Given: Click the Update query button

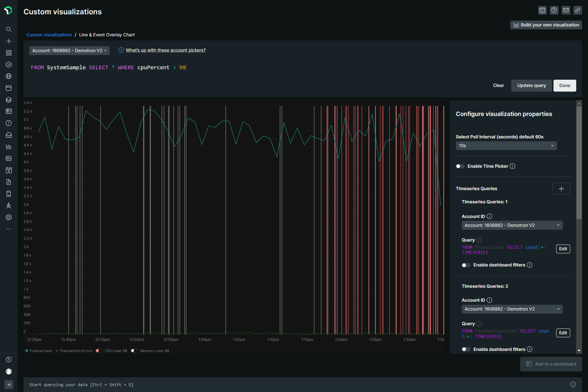Looking at the screenshot, I should point(531,86).
